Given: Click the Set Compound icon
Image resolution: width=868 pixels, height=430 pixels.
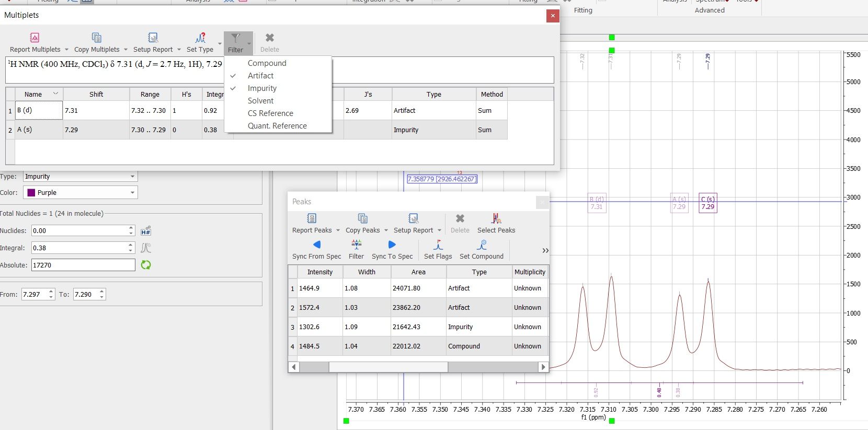Looking at the screenshot, I should tap(481, 245).
